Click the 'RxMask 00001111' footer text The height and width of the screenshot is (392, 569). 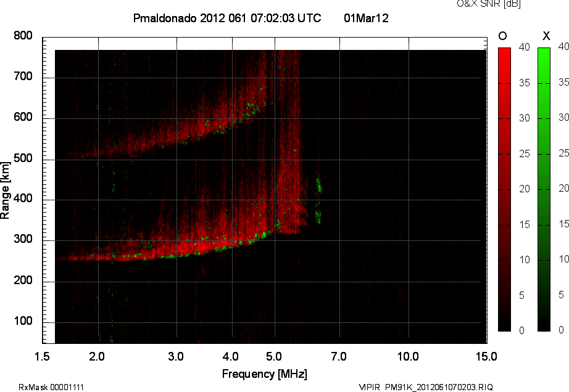click(51, 387)
